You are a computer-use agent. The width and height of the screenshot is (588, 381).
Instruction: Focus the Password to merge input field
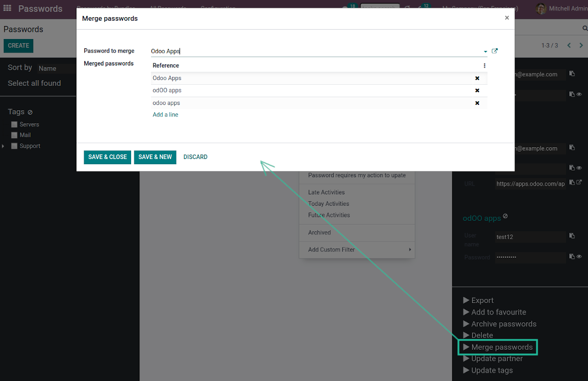click(x=316, y=51)
